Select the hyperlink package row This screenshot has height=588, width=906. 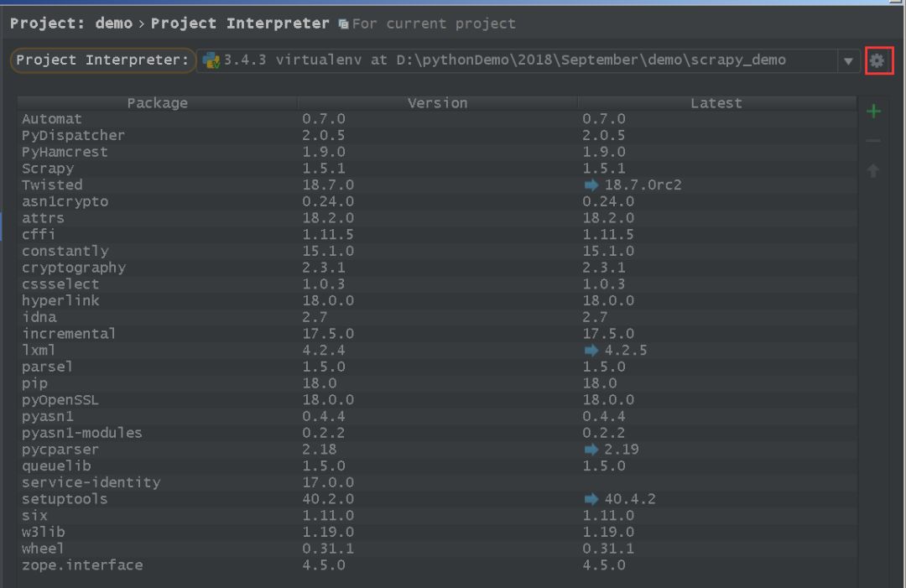coord(437,301)
